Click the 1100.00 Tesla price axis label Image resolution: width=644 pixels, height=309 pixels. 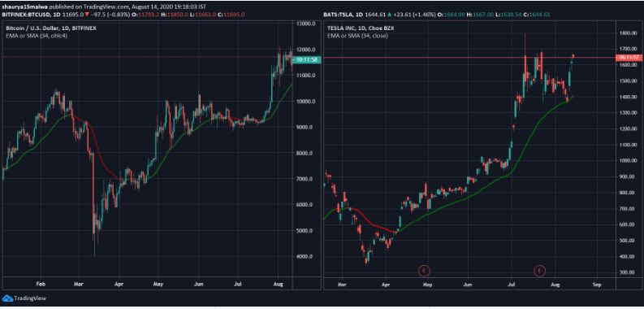(x=629, y=145)
